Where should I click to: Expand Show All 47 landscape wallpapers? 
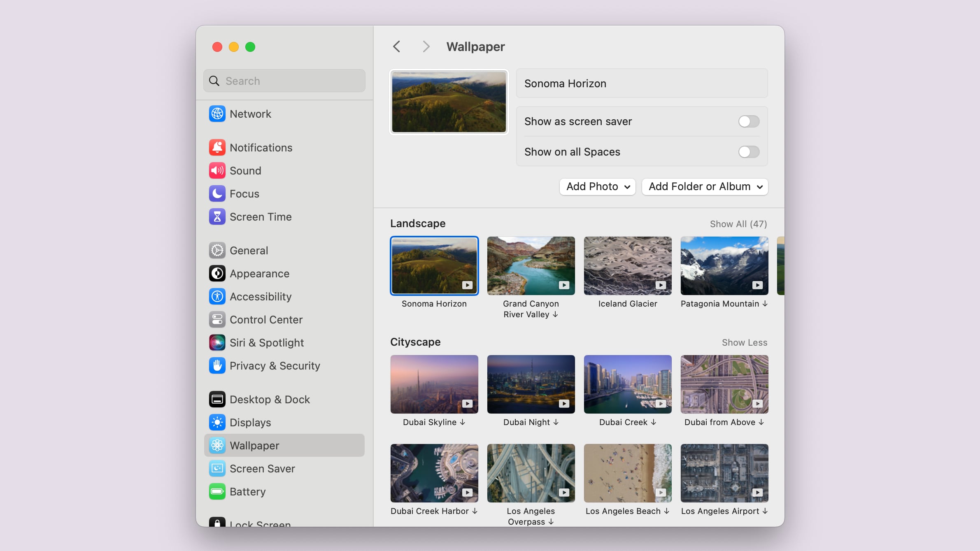click(x=738, y=223)
